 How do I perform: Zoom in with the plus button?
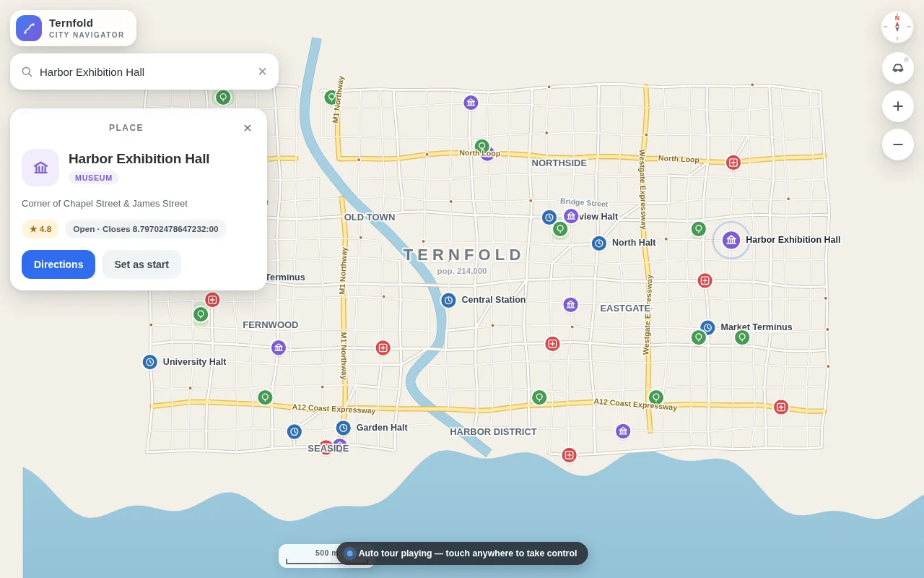[x=898, y=106]
